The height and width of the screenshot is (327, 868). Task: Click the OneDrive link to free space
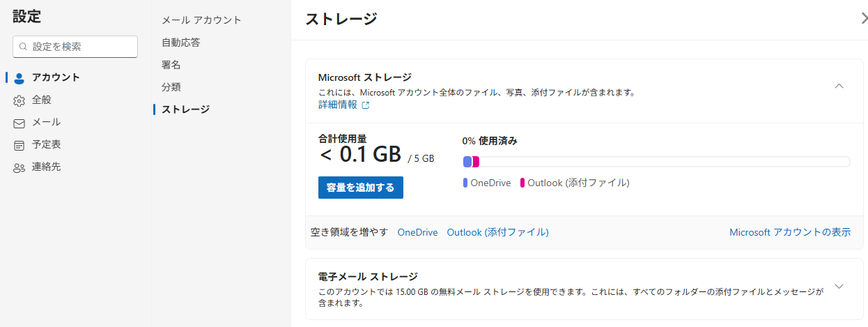417,232
